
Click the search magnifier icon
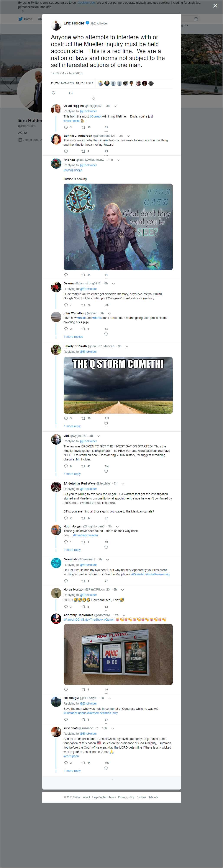pos(196,19)
